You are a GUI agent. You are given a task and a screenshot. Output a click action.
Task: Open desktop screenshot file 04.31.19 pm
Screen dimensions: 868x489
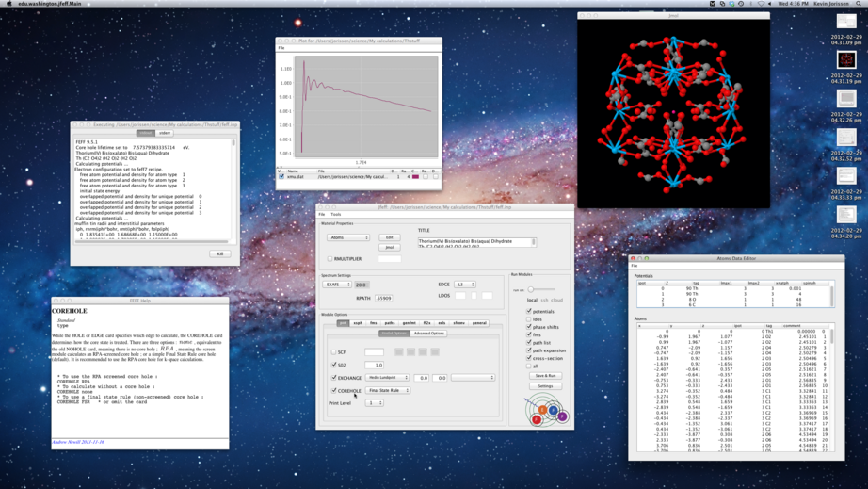click(x=846, y=59)
